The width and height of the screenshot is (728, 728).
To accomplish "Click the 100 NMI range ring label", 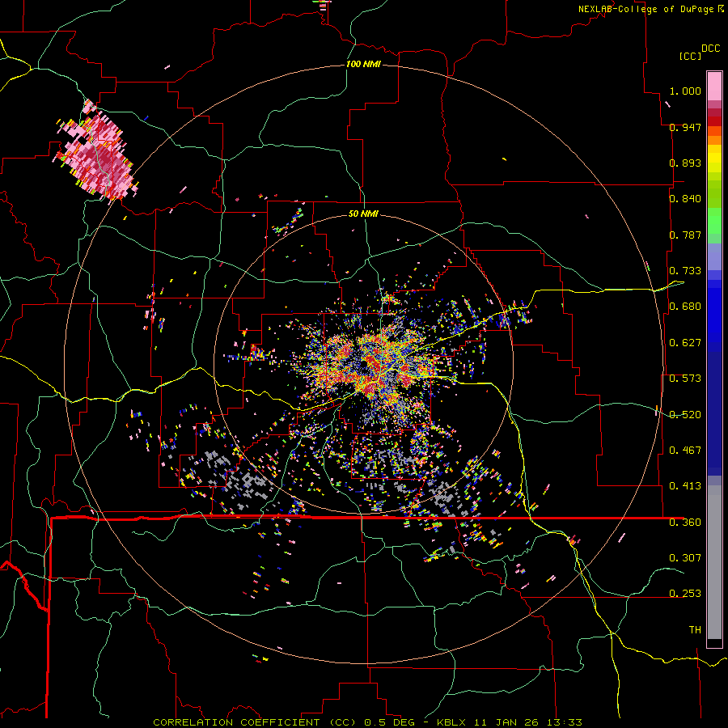I will click(x=363, y=64).
